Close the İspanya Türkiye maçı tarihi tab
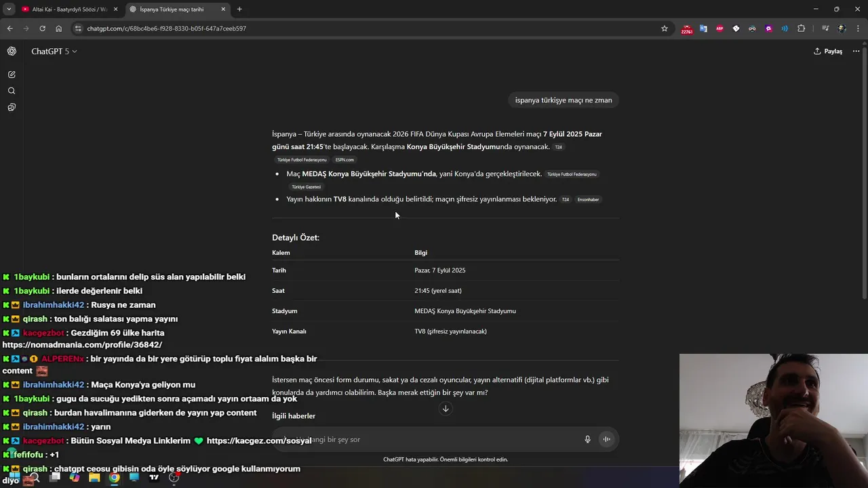 (x=223, y=9)
